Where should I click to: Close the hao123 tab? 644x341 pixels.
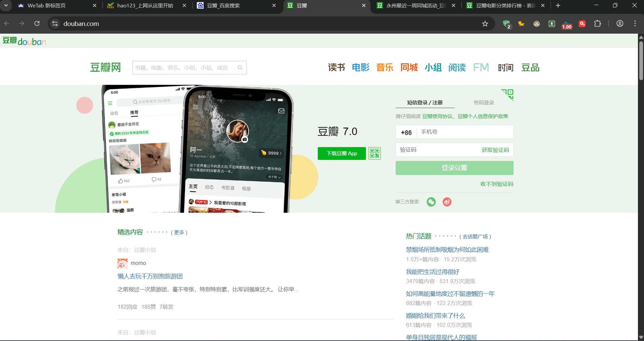[x=184, y=5]
